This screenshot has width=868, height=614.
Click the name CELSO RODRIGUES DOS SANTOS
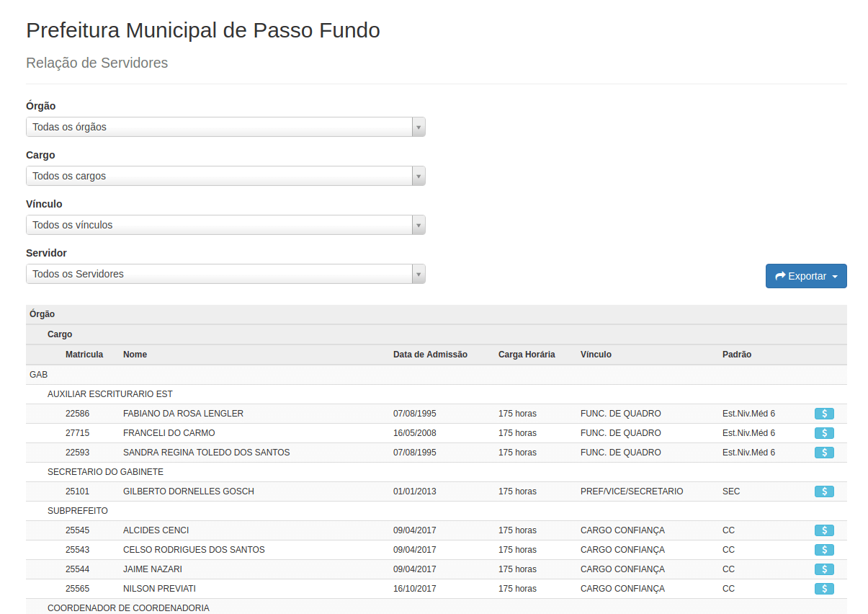click(194, 550)
